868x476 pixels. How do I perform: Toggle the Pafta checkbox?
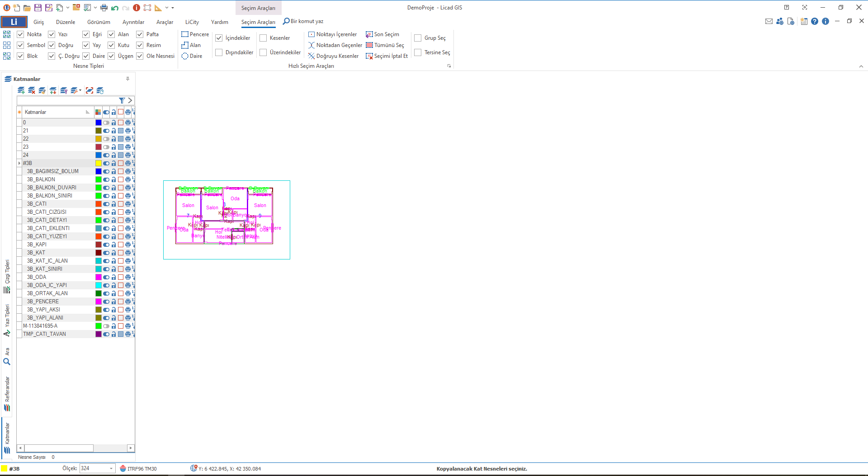140,34
